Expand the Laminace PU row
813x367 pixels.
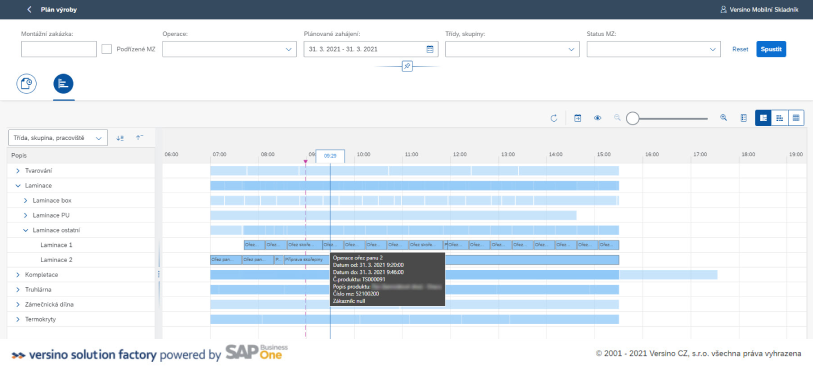coord(25,215)
